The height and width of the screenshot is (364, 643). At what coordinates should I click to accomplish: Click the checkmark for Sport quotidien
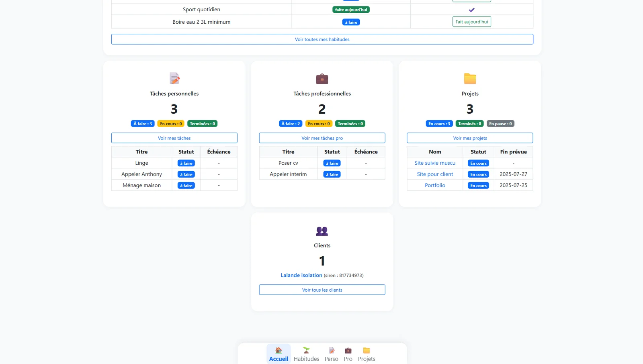pos(471,10)
